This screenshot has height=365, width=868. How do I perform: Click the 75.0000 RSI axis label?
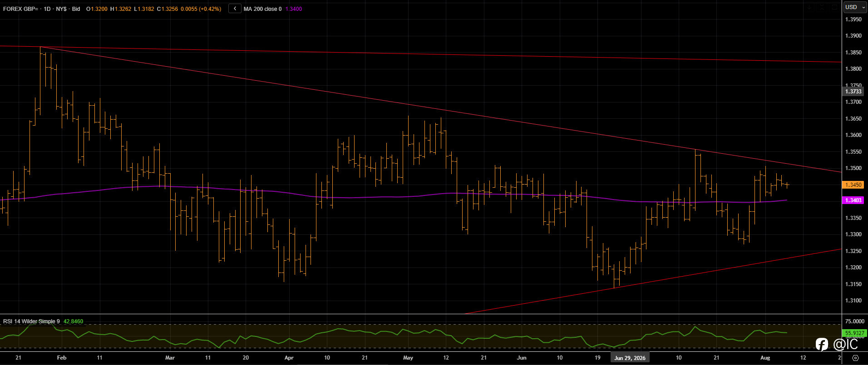click(854, 321)
